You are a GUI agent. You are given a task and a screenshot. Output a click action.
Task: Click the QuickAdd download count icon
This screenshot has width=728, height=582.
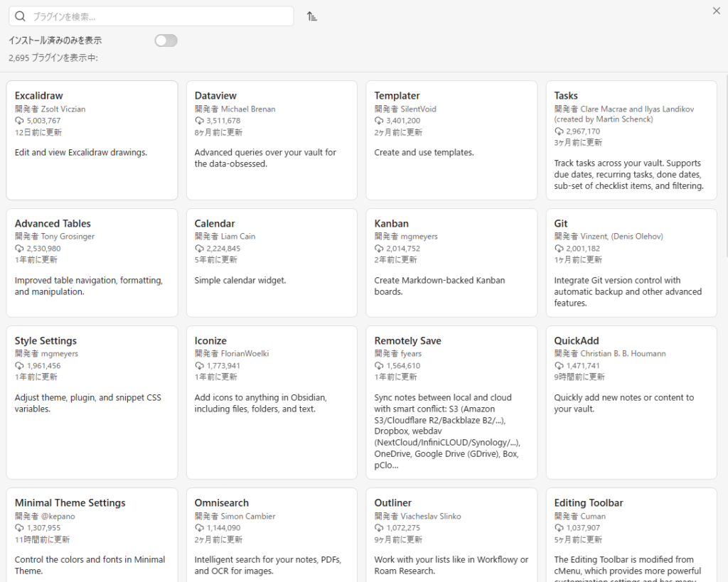[559, 366]
